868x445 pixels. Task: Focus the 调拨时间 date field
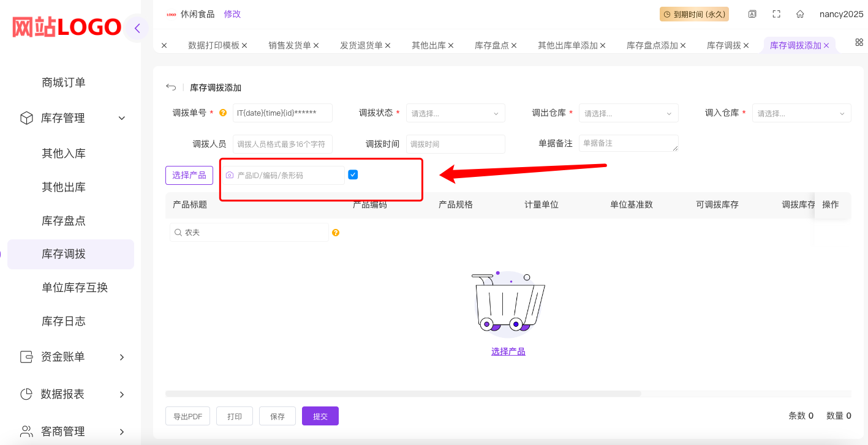456,144
